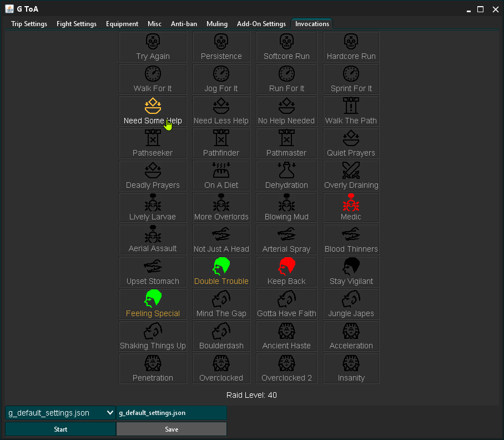Toggle the Dehydration potion invocation
The width and height of the screenshot is (504, 440).
tap(286, 176)
